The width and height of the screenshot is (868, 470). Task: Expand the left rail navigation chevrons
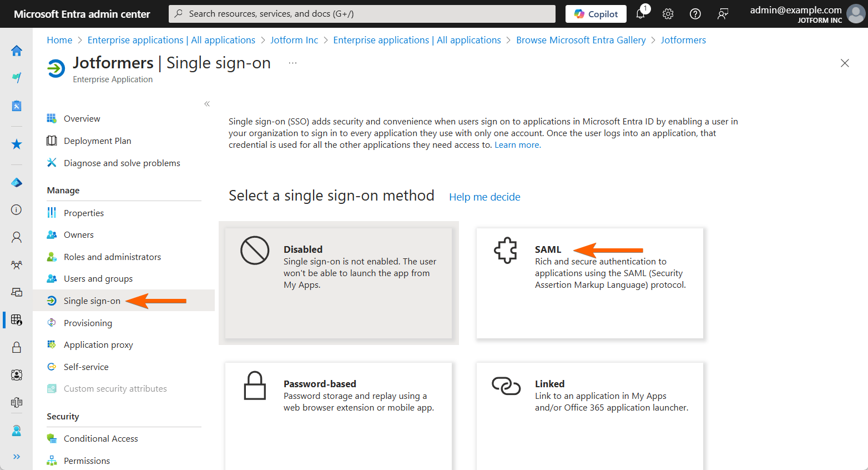point(17,457)
